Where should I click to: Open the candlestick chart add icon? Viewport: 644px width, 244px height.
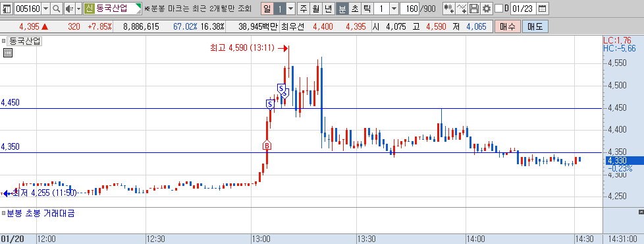448,8
